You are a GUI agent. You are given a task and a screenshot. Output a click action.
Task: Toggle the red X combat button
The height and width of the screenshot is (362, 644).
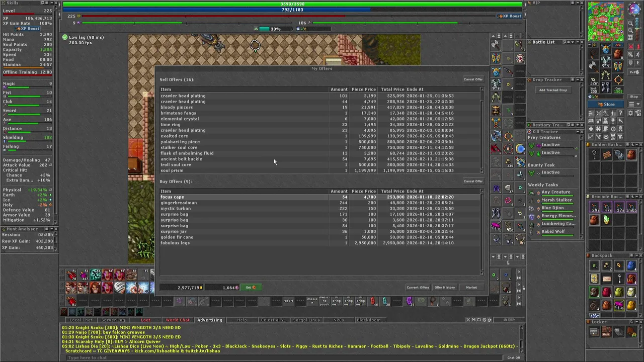click(631, 46)
